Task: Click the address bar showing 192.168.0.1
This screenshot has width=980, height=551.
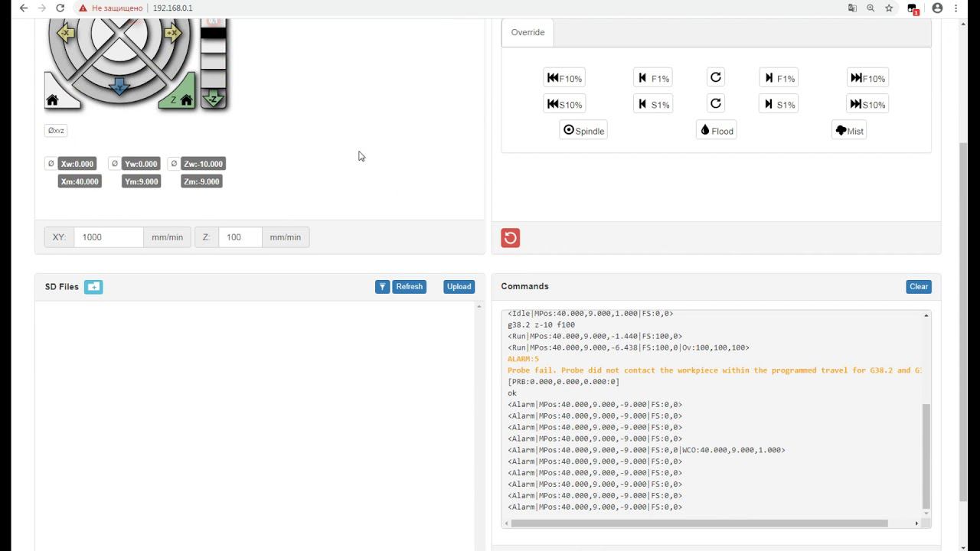Action: (x=172, y=8)
